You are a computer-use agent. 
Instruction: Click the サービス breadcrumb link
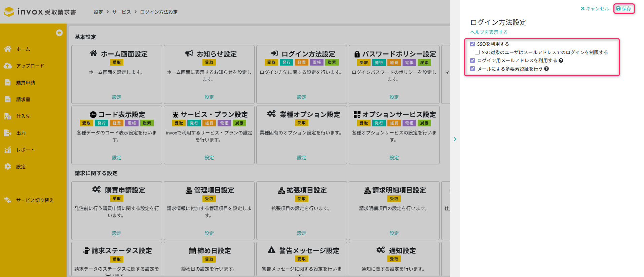(x=121, y=12)
